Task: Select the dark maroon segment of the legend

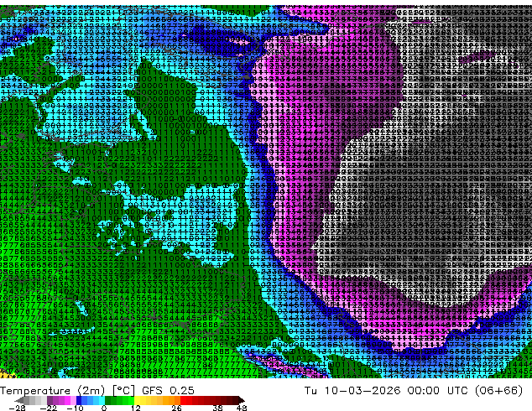Action: pos(227,400)
